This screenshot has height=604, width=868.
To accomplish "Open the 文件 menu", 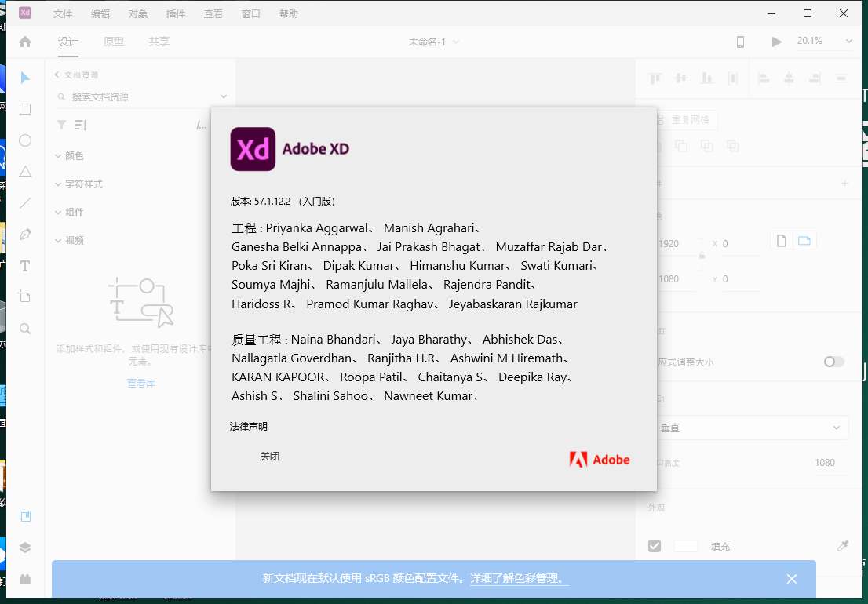I will (x=63, y=14).
